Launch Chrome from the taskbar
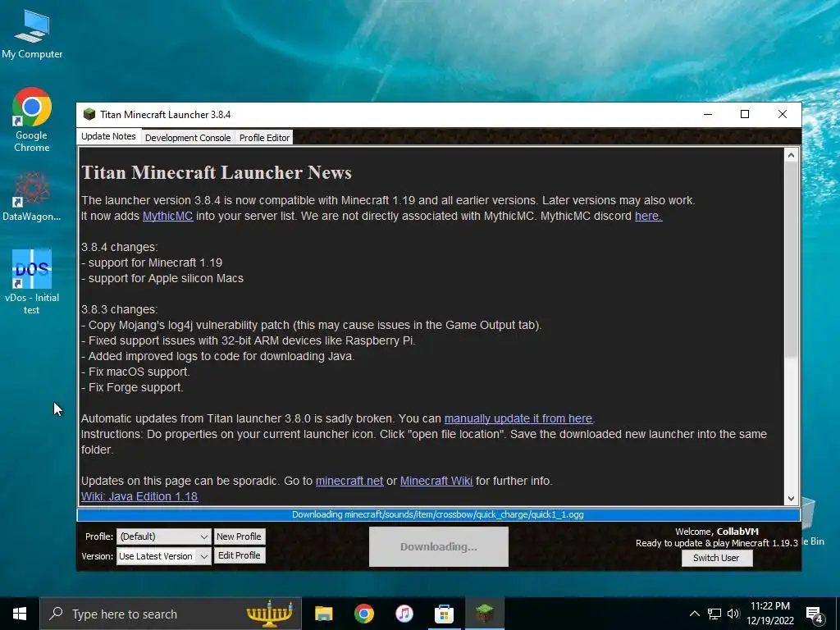840x630 pixels. (x=363, y=614)
